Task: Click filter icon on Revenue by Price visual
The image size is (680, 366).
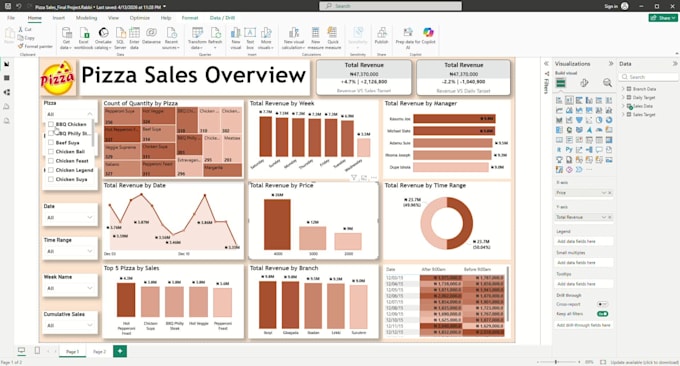Action: (x=354, y=178)
